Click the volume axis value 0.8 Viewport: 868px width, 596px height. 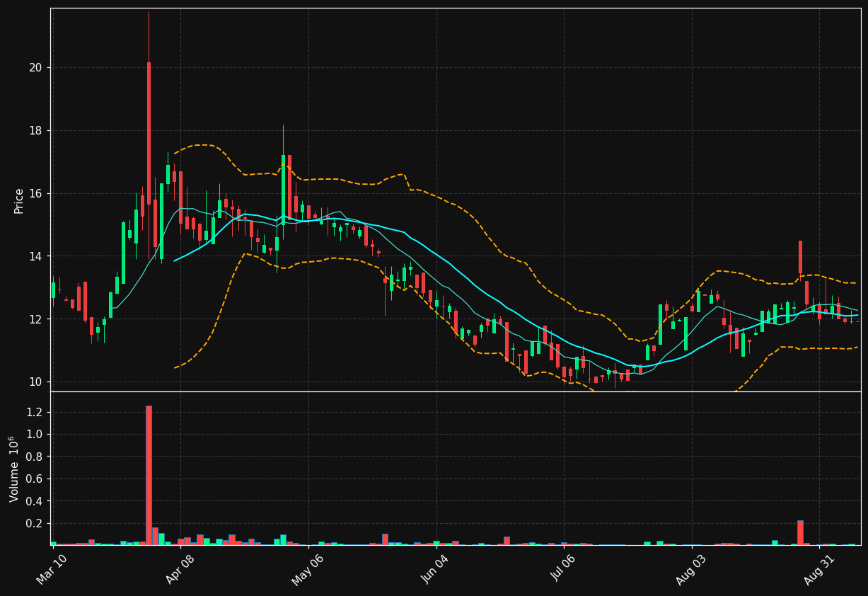pyautogui.click(x=35, y=457)
